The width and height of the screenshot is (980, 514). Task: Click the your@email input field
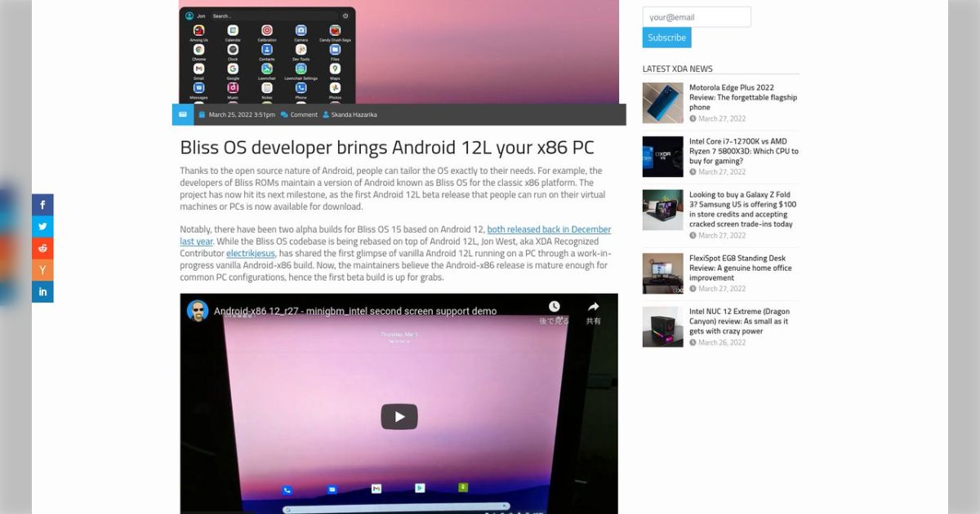tap(697, 16)
